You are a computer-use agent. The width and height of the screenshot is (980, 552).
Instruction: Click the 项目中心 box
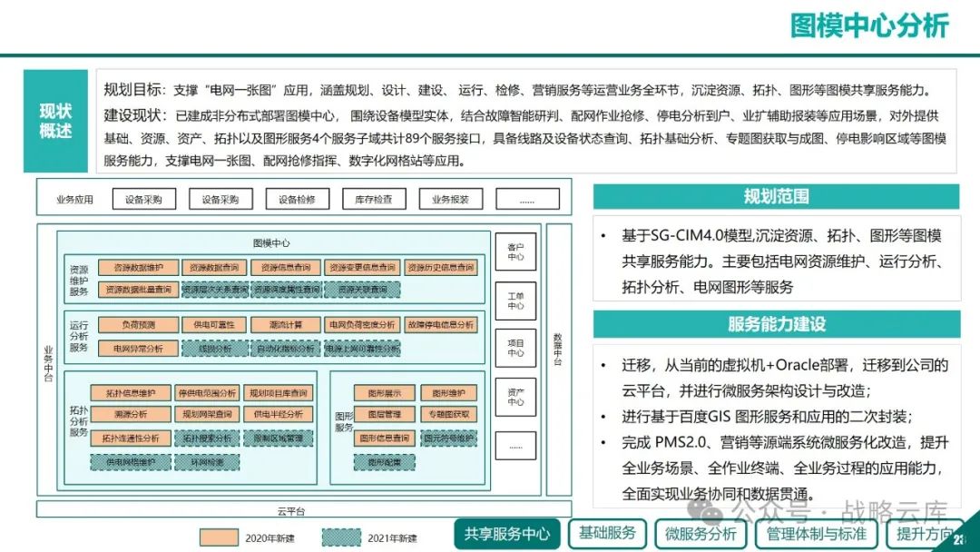515,348
